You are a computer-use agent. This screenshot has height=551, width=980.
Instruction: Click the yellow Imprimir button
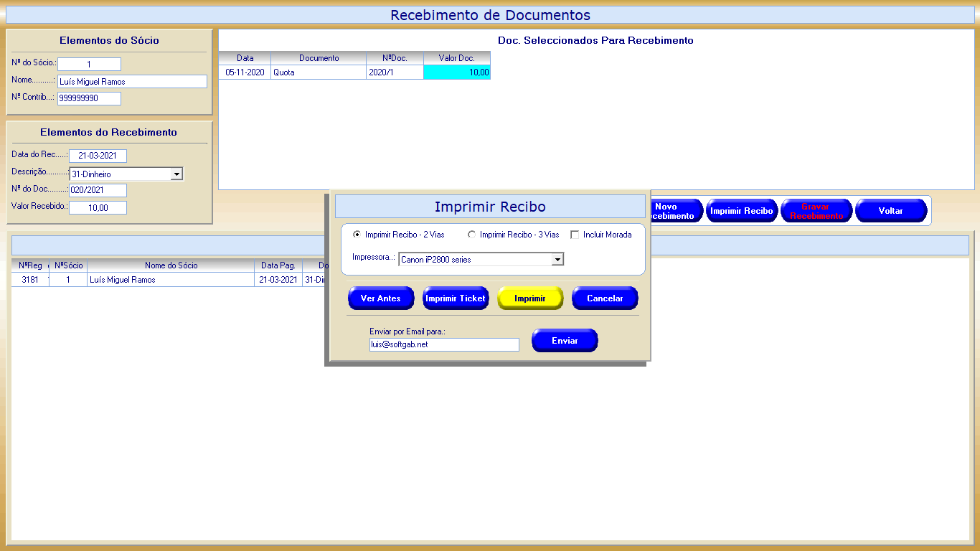point(530,298)
